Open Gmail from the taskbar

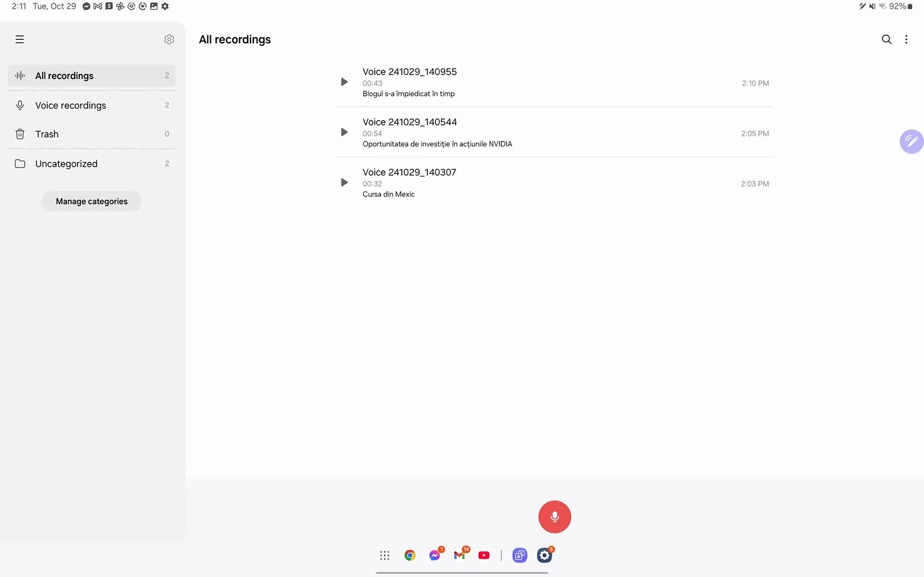(x=460, y=556)
